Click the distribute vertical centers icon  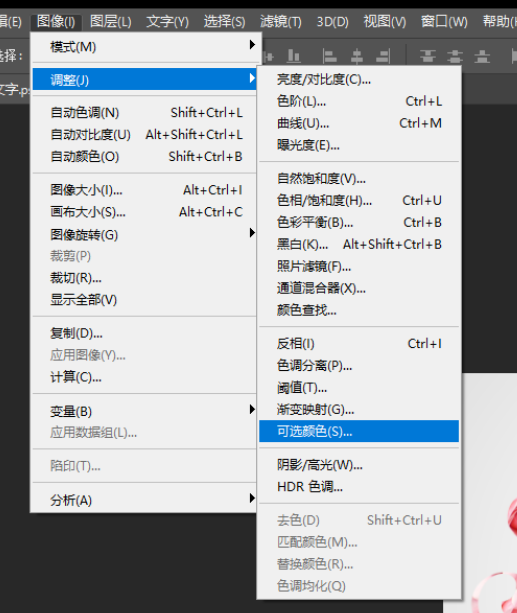(x=455, y=56)
